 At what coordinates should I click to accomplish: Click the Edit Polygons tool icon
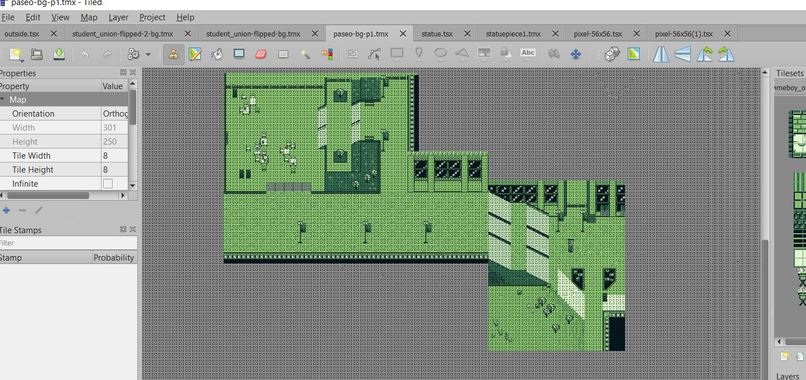(x=375, y=54)
